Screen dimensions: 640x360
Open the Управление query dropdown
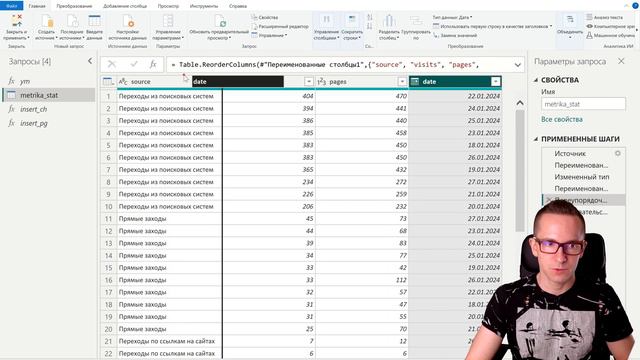click(269, 36)
